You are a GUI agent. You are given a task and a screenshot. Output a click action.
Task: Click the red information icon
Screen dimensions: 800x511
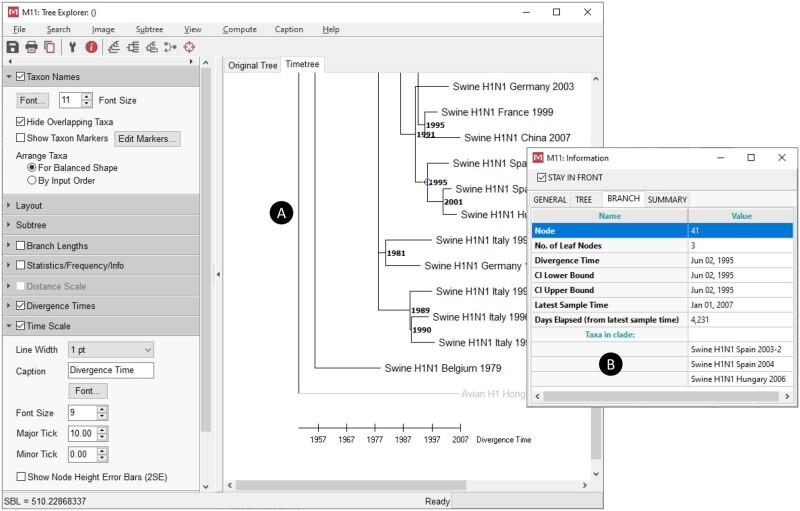pyautogui.click(x=91, y=47)
